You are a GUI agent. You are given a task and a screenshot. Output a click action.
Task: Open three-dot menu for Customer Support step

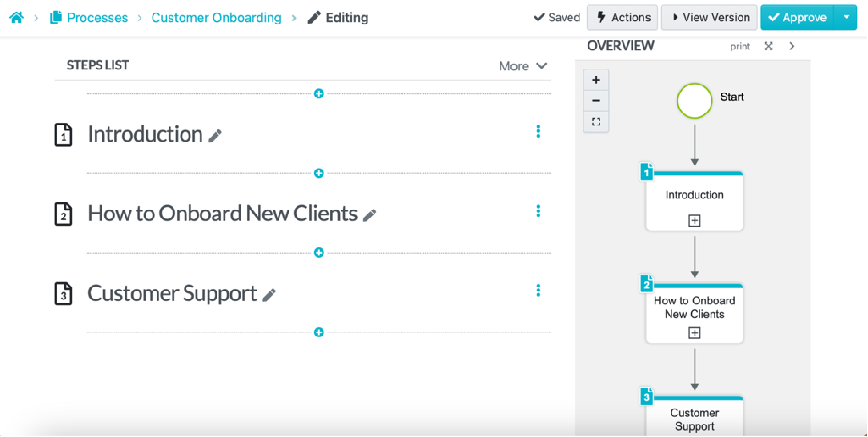(538, 291)
